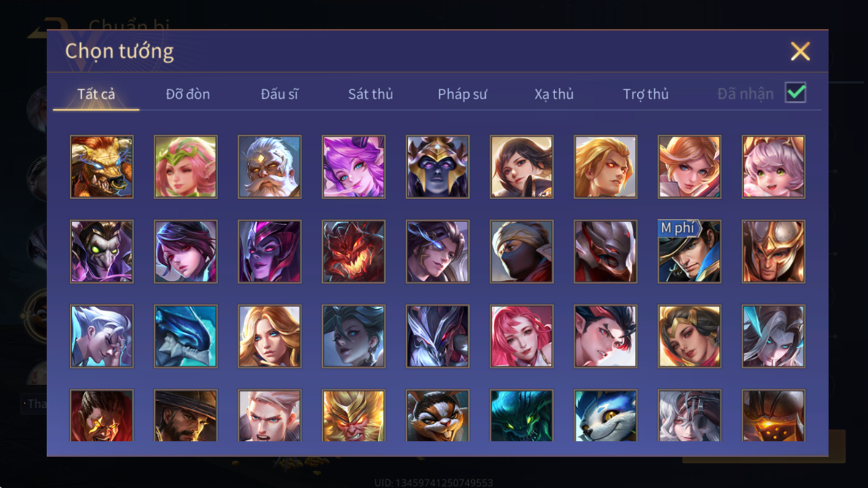Screen dimensions: 868x488
Task: Select the golden monkey king hero portrait
Action: click(x=353, y=415)
